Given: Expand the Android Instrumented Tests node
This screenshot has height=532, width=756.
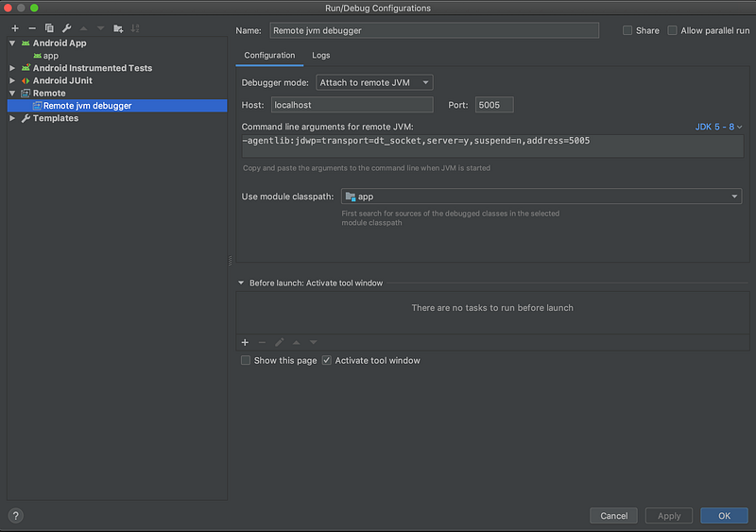Looking at the screenshot, I should 12,68.
